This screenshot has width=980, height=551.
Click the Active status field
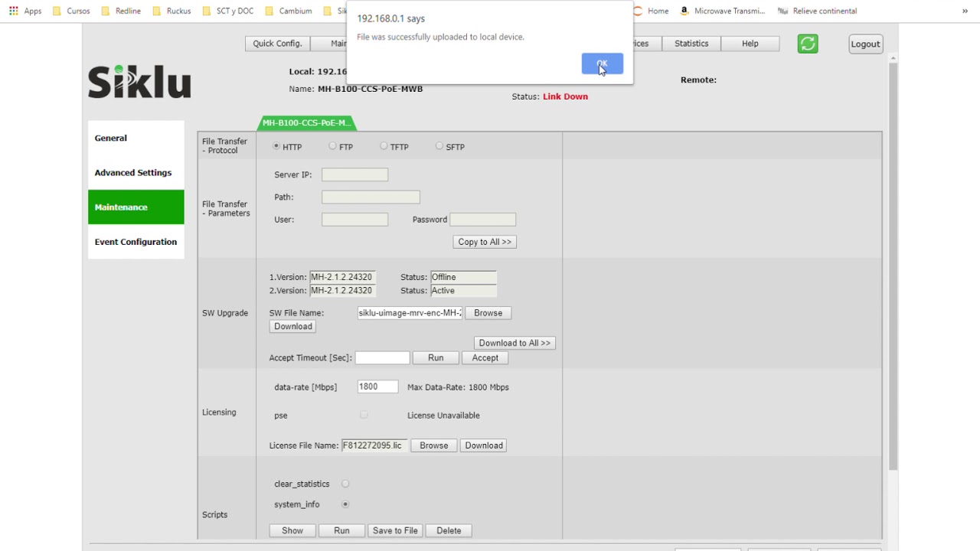coord(463,291)
